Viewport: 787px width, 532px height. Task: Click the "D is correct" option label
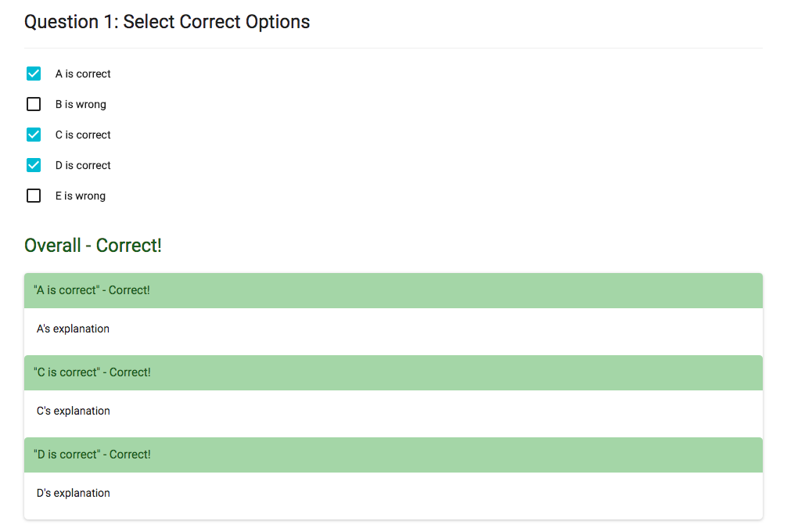pos(82,165)
